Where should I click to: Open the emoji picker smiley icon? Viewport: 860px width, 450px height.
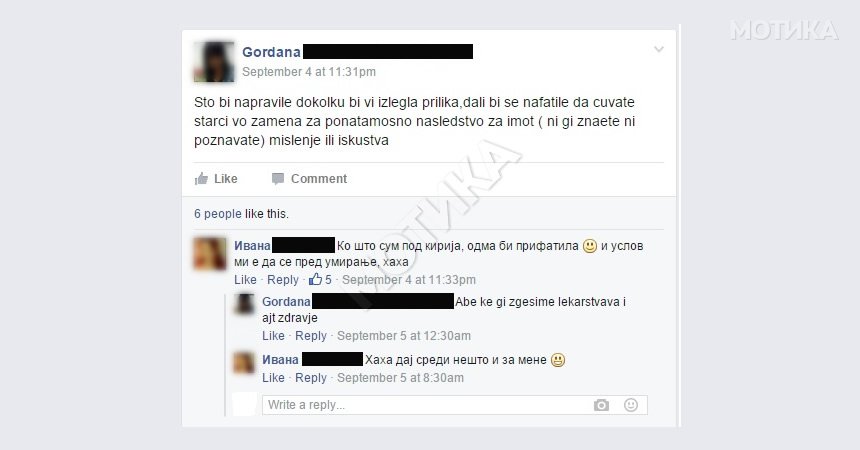point(631,405)
